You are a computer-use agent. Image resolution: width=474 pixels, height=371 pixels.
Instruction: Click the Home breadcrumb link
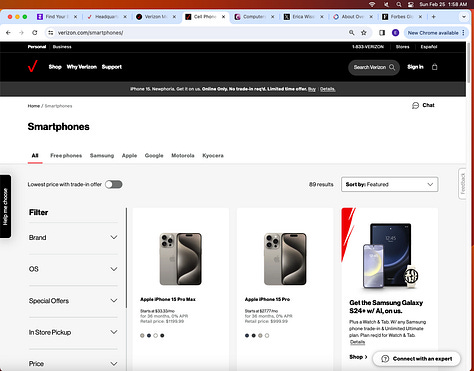pyautogui.click(x=34, y=106)
